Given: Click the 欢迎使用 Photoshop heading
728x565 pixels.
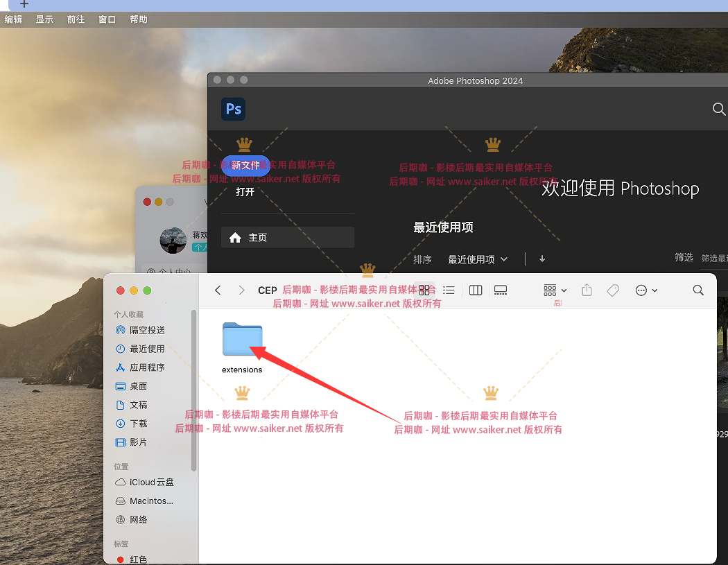Looking at the screenshot, I should tap(621, 189).
